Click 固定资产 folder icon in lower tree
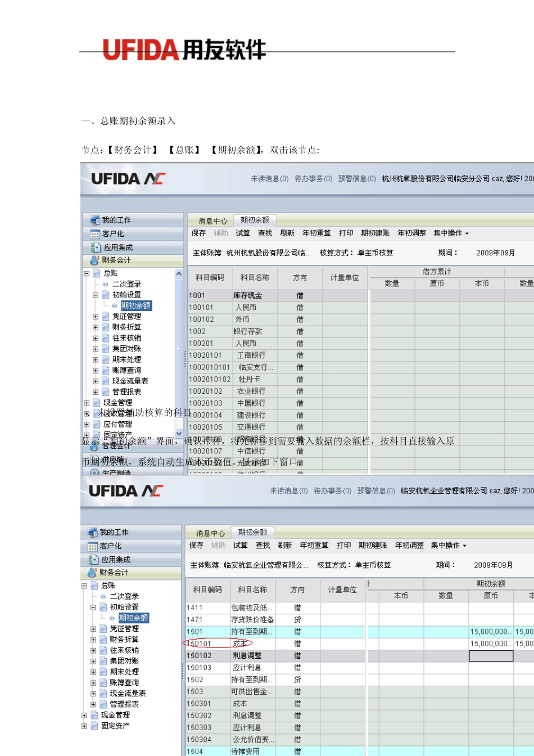The width and height of the screenshot is (534, 756). coord(94,726)
